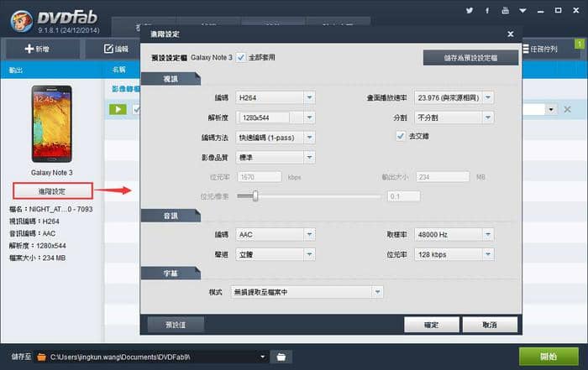Click the green play preview button
The width and height of the screenshot is (588, 370).
coord(118,109)
